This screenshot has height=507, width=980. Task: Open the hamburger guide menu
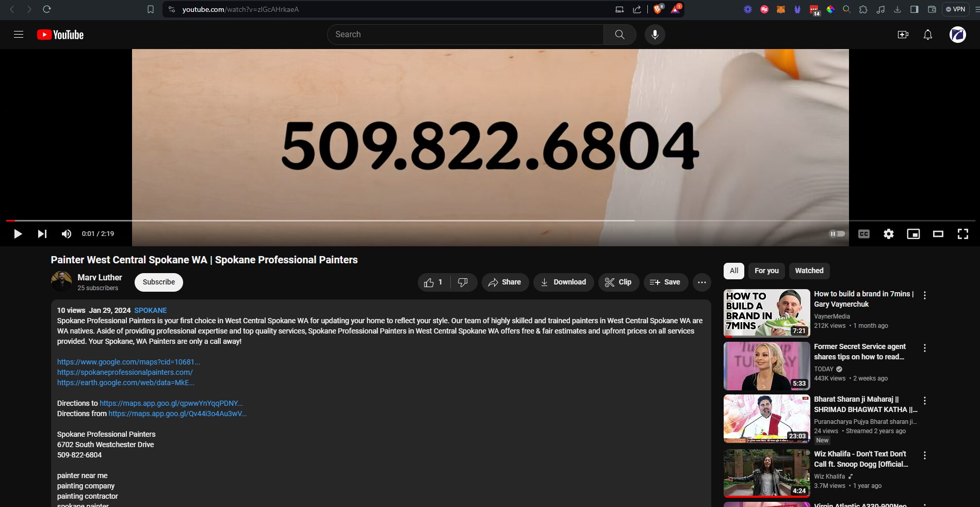(x=19, y=35)
